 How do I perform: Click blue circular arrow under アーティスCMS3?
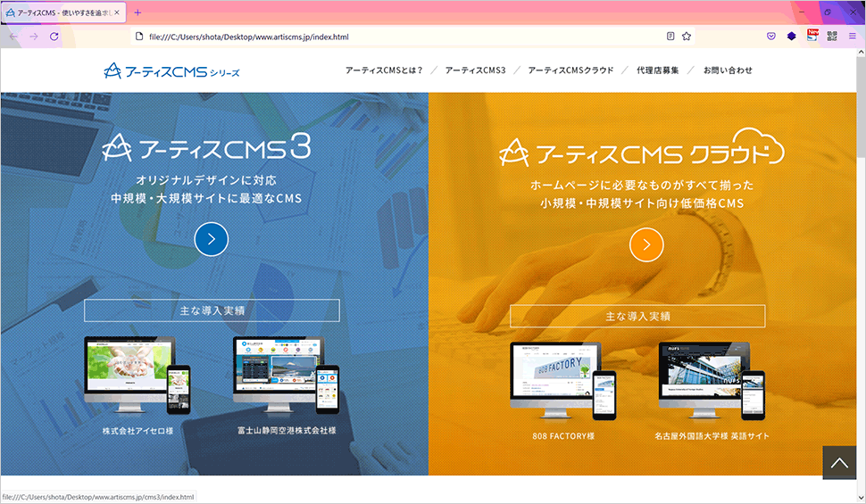(x=212, y=239)
